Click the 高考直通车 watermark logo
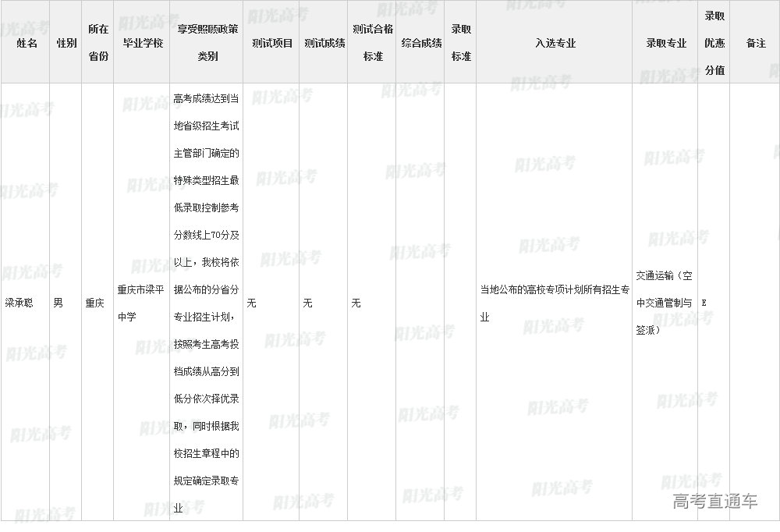Image resolution: width=780 pixels, height=532 pixels. tap(714, 502)
